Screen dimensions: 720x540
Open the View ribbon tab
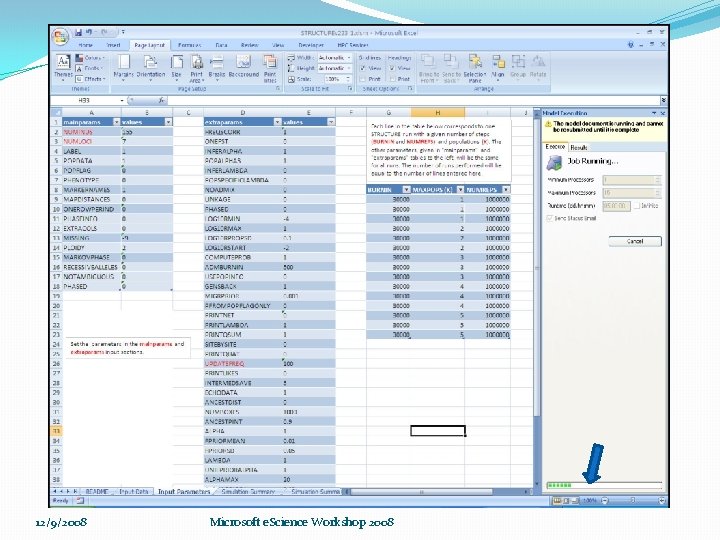(278, 45)
